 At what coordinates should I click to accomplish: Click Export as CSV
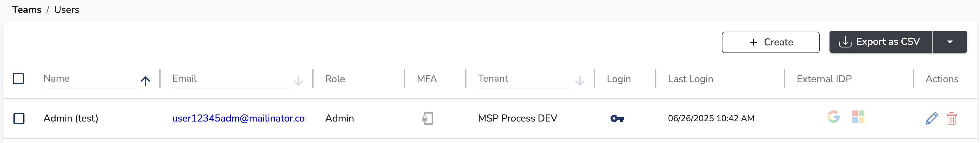click(x=881, y=42)
